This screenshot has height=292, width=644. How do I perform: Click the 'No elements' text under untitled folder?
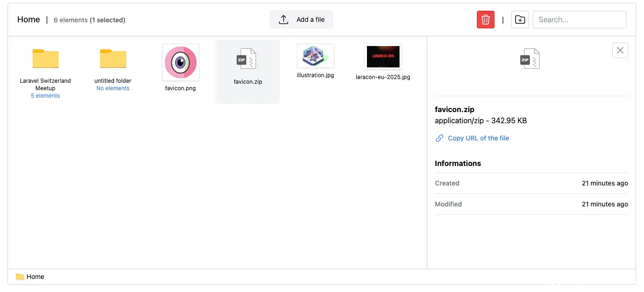tap(113, 88)
